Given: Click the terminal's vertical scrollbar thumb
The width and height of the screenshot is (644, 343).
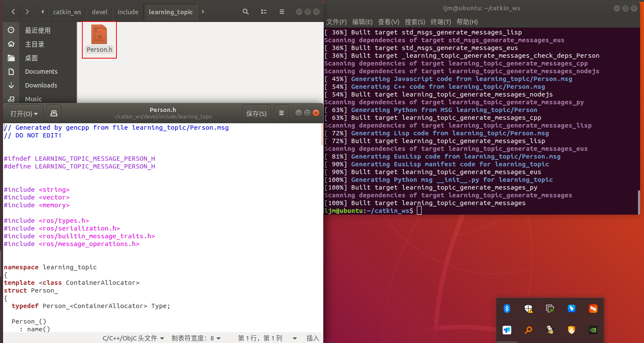Looking at the screenshot, I should tap(640, 202).
